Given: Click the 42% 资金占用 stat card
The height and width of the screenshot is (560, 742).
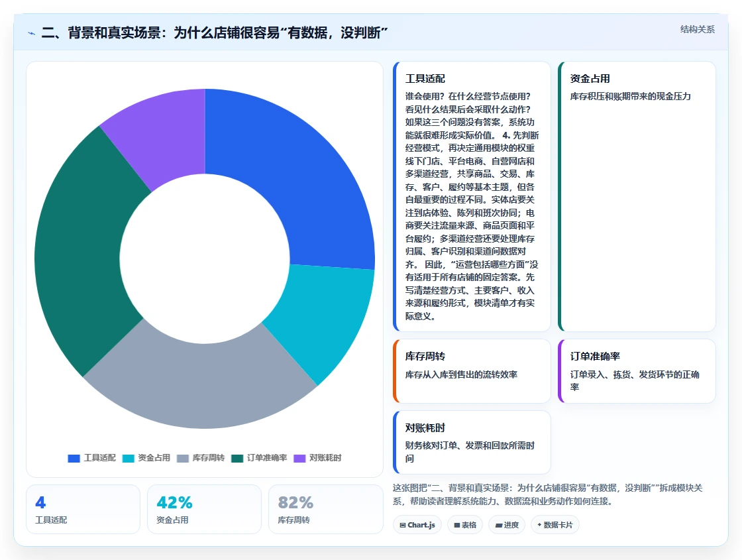Looking at the screenshot, I should pyautogui.click(x=205, y=510).
